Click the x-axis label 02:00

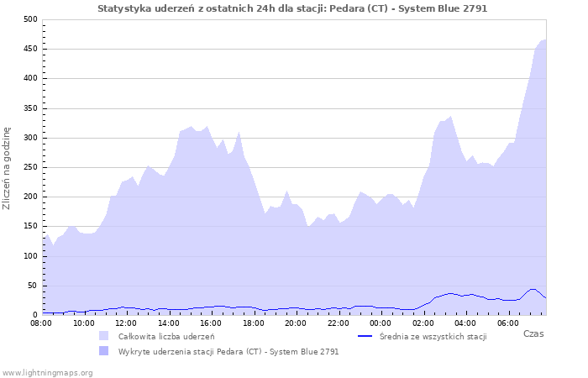pyautogui.click(x=423, y=323)
